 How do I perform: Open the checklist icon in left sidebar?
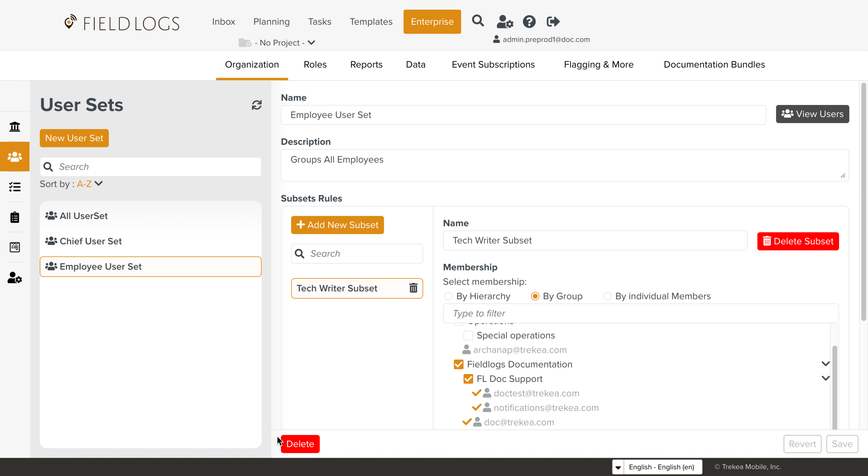pyautogui.click(x=15, y=187)
